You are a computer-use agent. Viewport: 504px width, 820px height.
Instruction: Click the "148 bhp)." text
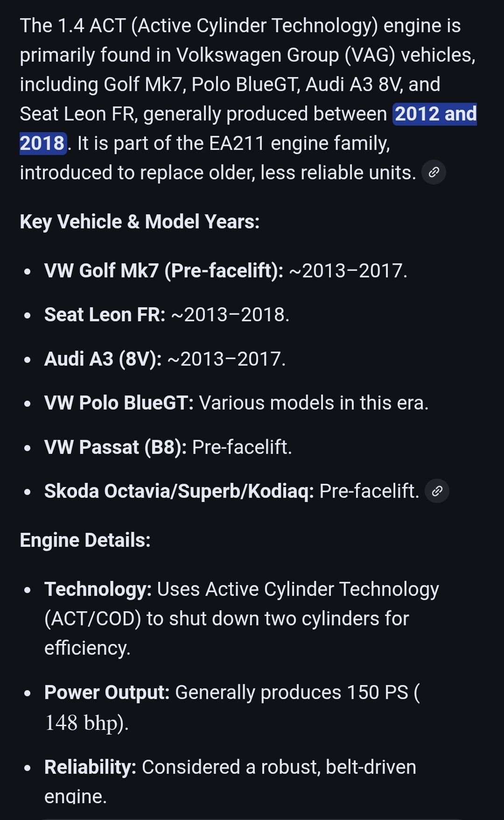click(x=86, y=722)
